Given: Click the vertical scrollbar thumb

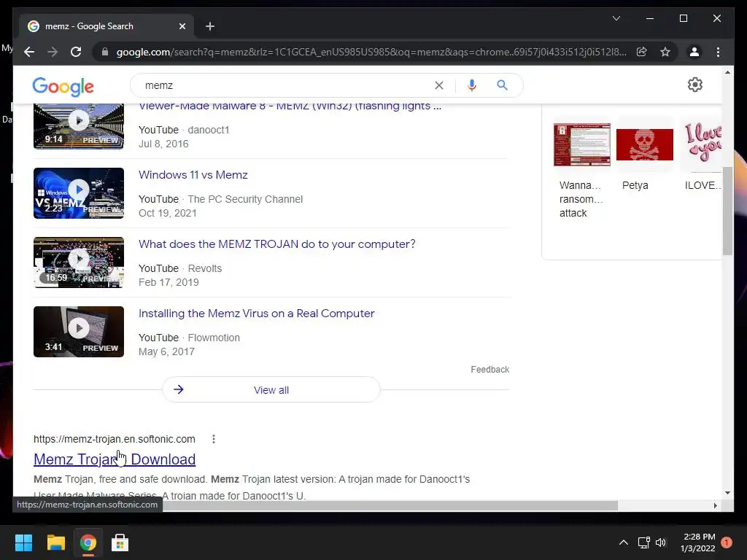Looking at the screenshot, I should (x=727, y=211).
